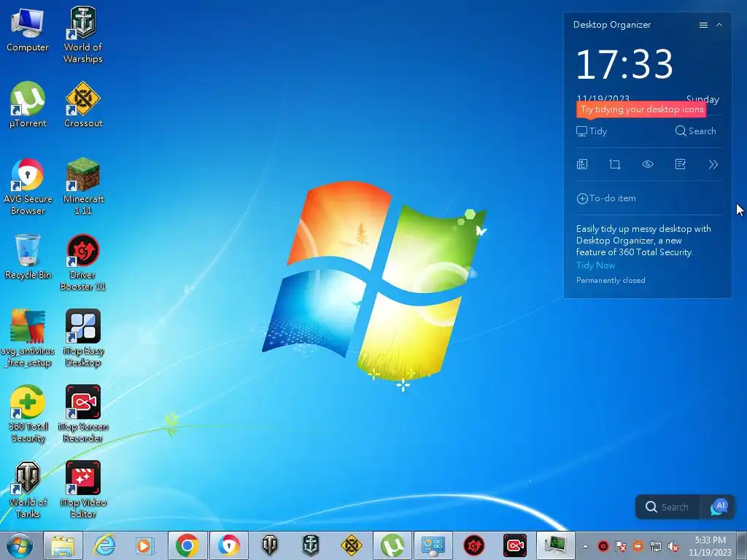Click the Tidy button in Desktop Organizer
Viewport: 747px width, 560px height.
(x=591, y=131)
